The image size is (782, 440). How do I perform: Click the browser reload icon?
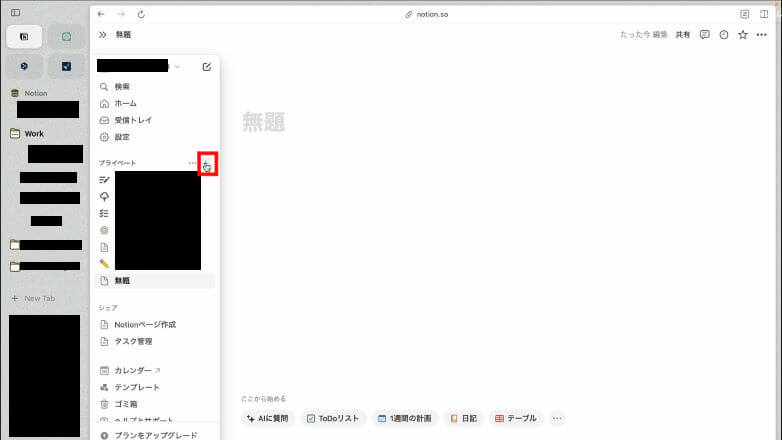(x=141, y=14)
